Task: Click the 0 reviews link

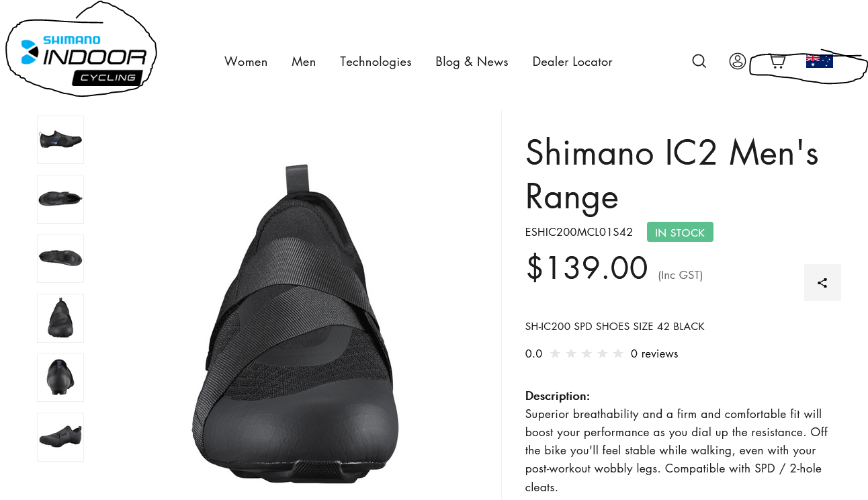Action: (654, 353)
